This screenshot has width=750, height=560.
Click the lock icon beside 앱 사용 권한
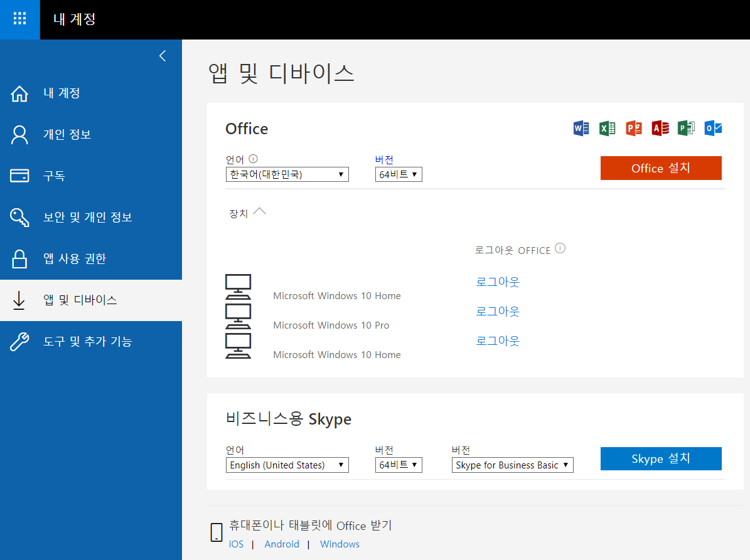[19, 258]
